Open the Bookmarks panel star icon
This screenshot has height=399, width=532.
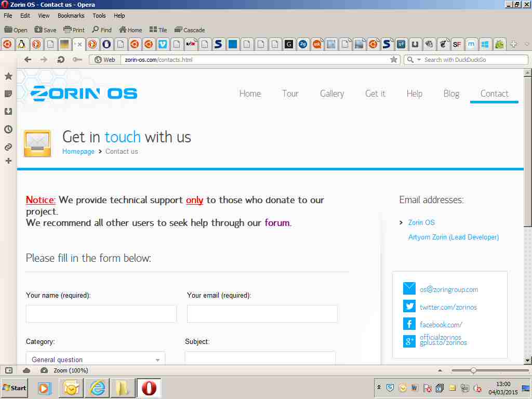[8, 76]
